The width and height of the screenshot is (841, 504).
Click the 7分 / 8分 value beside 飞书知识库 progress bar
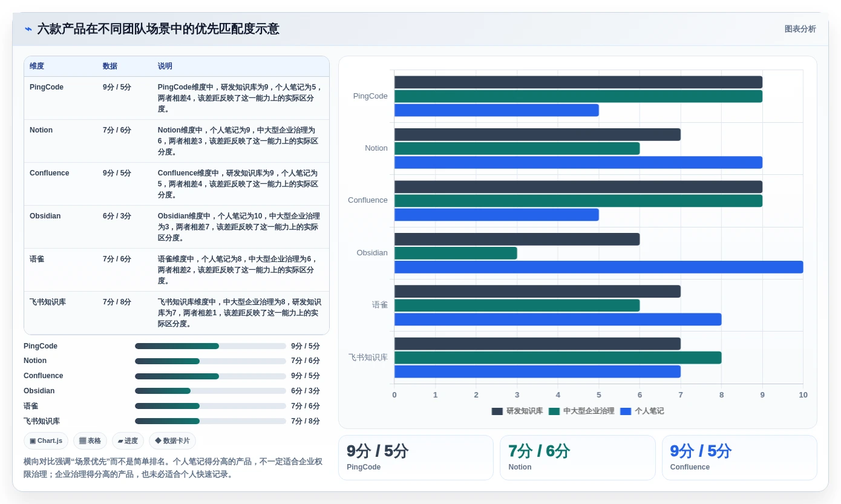306,421
